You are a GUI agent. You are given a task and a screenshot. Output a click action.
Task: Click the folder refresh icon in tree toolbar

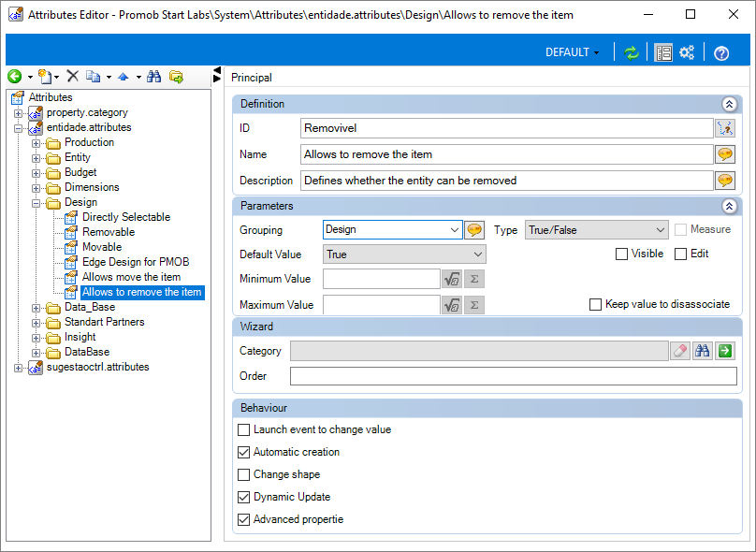[x=177, y=77]
